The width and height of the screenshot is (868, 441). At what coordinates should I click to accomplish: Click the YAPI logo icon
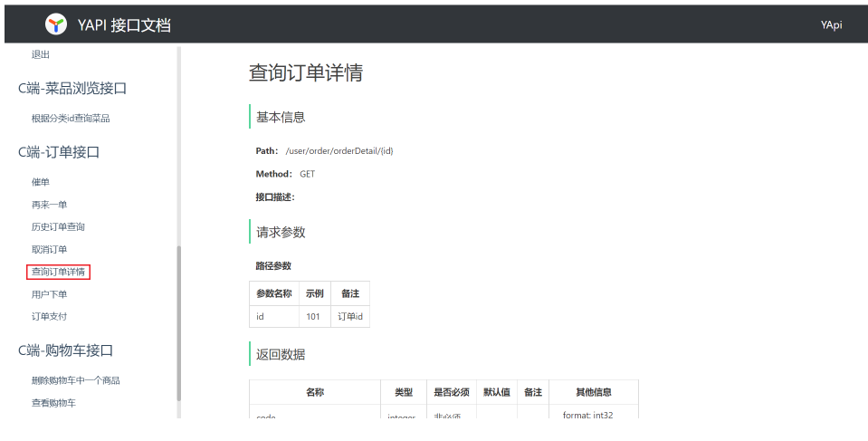pos(56,24)
